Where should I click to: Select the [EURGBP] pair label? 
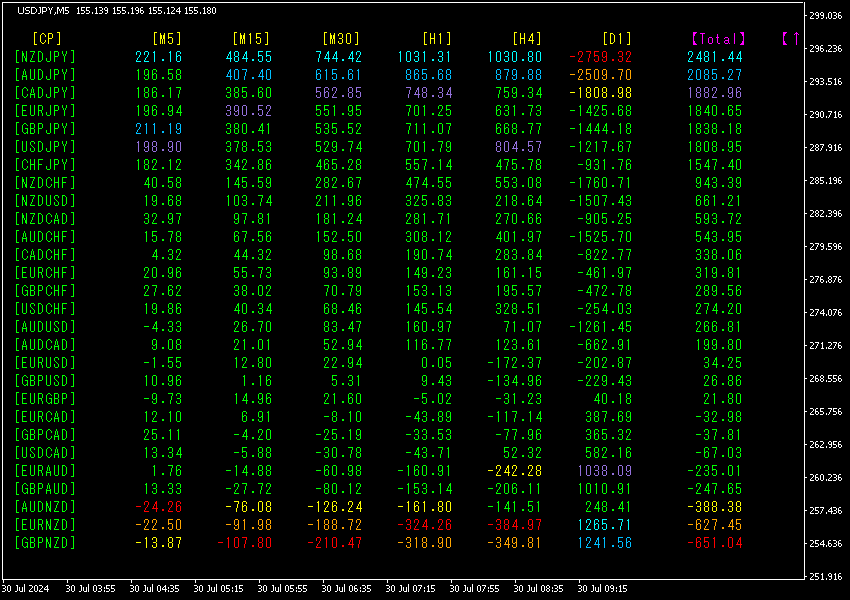pyautogui.click(x=45, y=399)
